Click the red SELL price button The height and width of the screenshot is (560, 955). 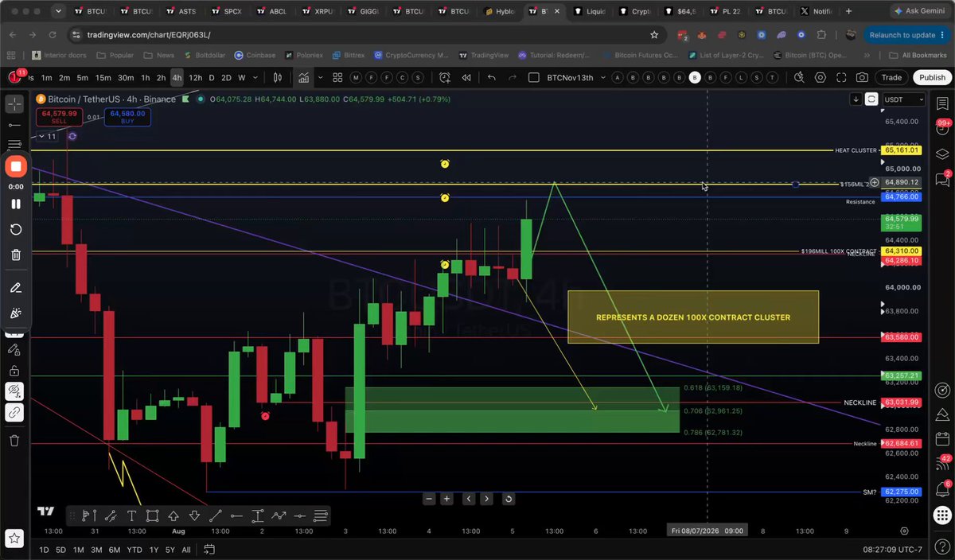(x=59, y=117)
